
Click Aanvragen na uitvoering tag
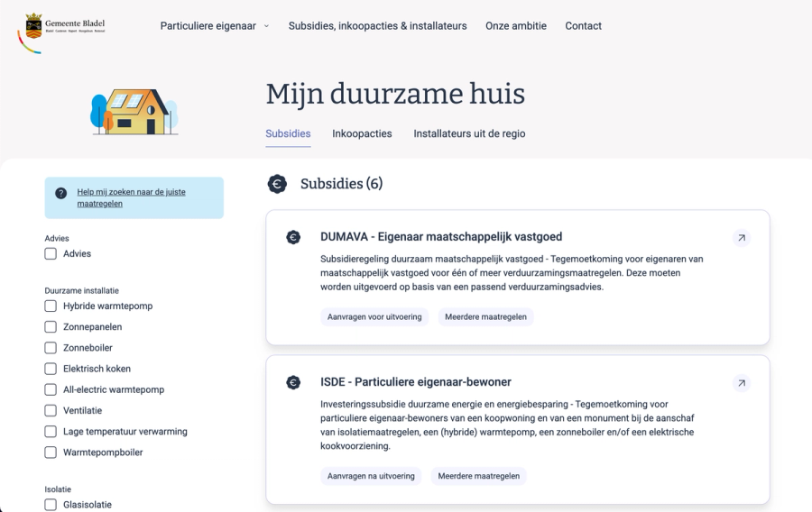(x=371, y=476)
